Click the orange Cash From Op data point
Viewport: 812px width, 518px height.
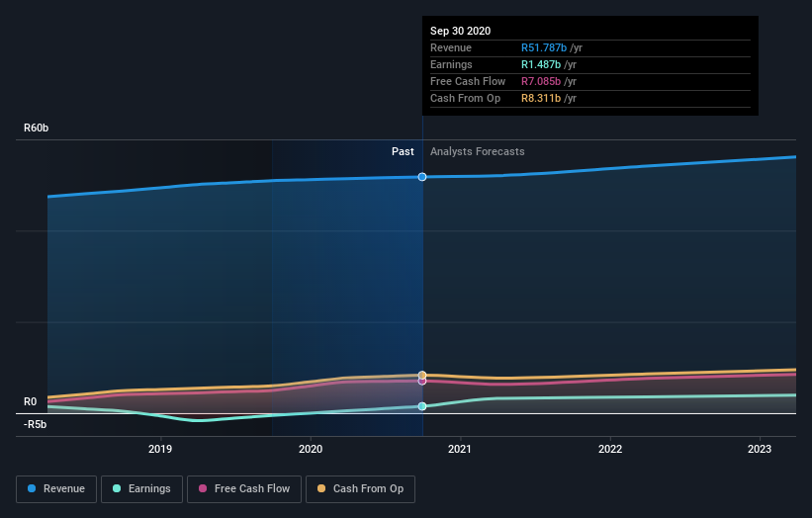pos(422,375)
